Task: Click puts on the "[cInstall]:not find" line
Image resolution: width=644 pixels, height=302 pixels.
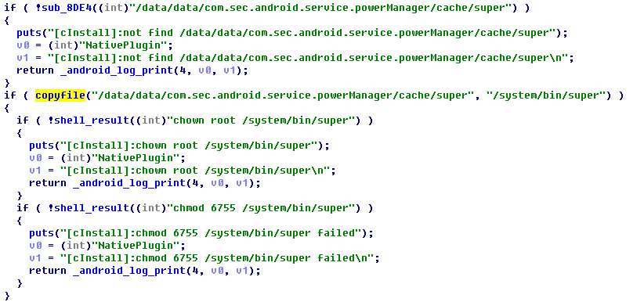Action: 29,33
